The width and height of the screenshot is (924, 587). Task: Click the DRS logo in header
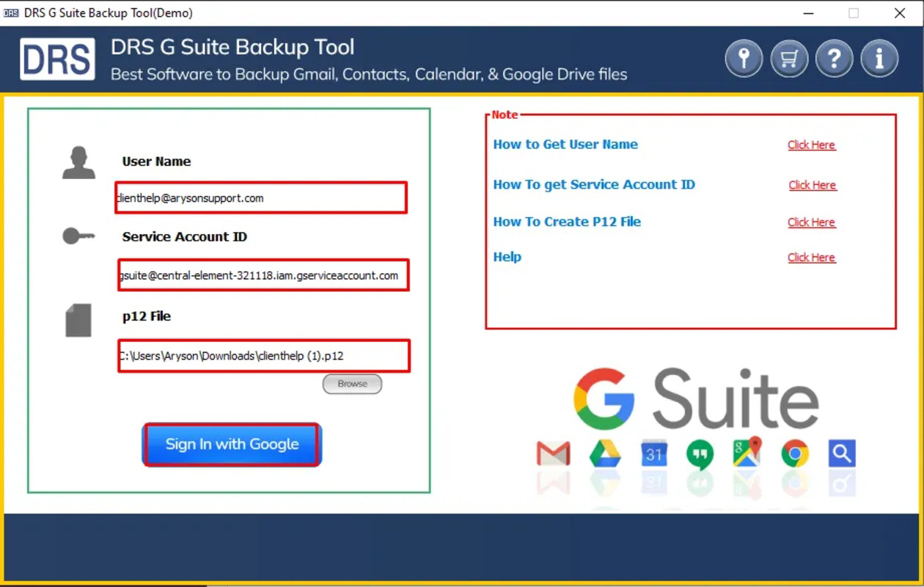(x=58, y=59)
